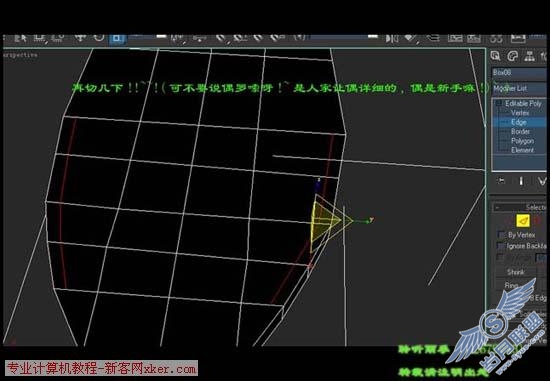Click the highlighted Select and Scale toolbar icon

point(117,38)
